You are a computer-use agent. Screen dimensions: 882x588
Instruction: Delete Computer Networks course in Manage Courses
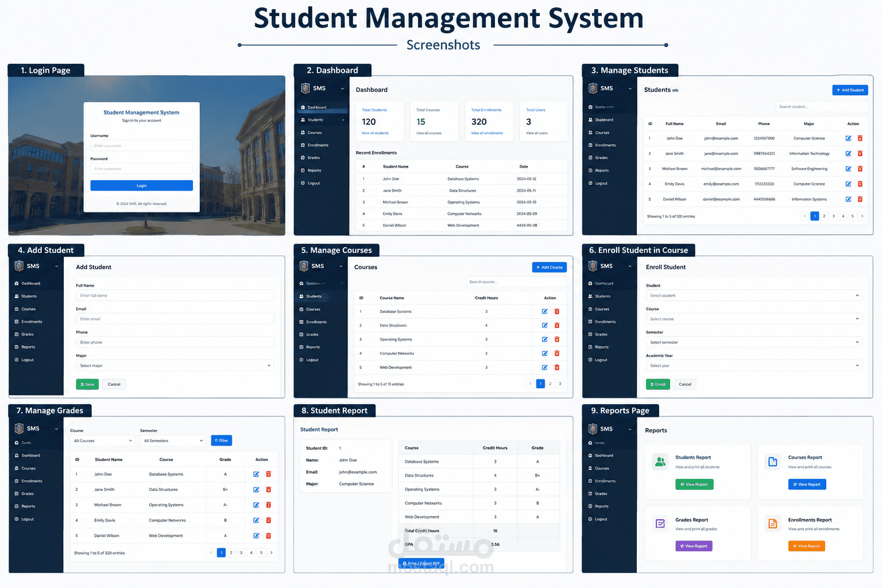pos(557,353)
